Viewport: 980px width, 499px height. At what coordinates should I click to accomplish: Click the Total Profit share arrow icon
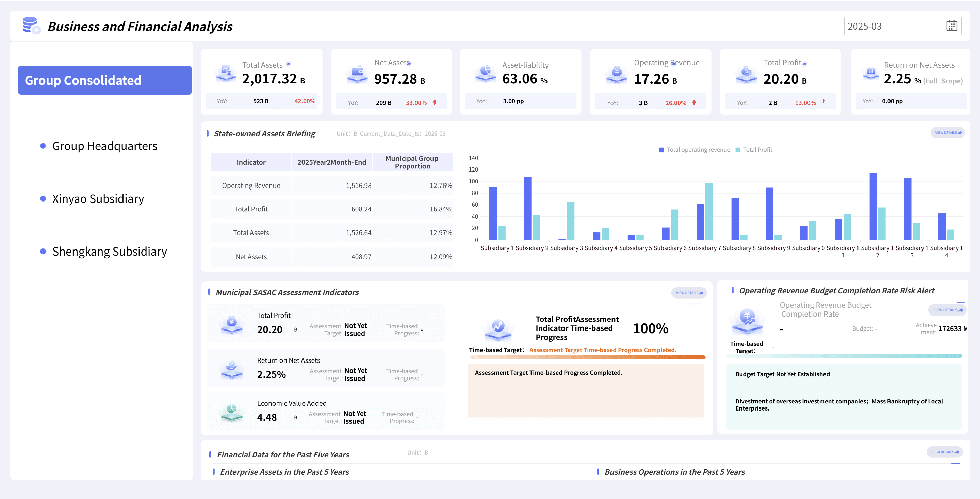[804, 64]
